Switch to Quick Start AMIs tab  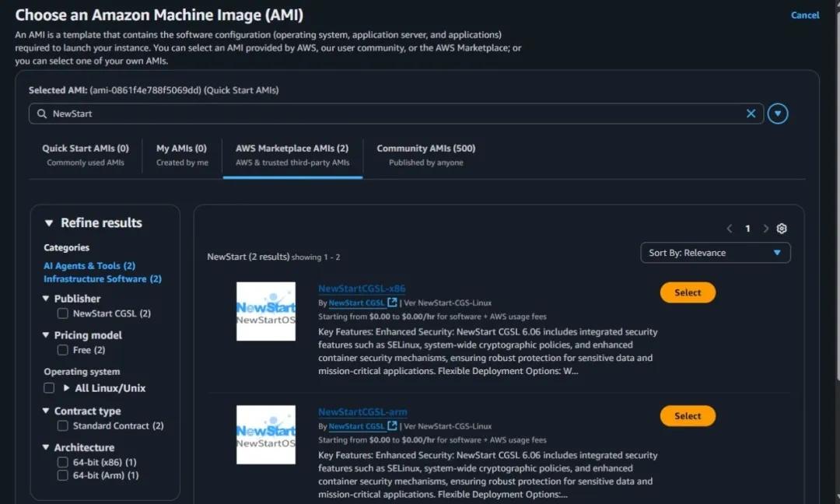(x=86, y=155)
